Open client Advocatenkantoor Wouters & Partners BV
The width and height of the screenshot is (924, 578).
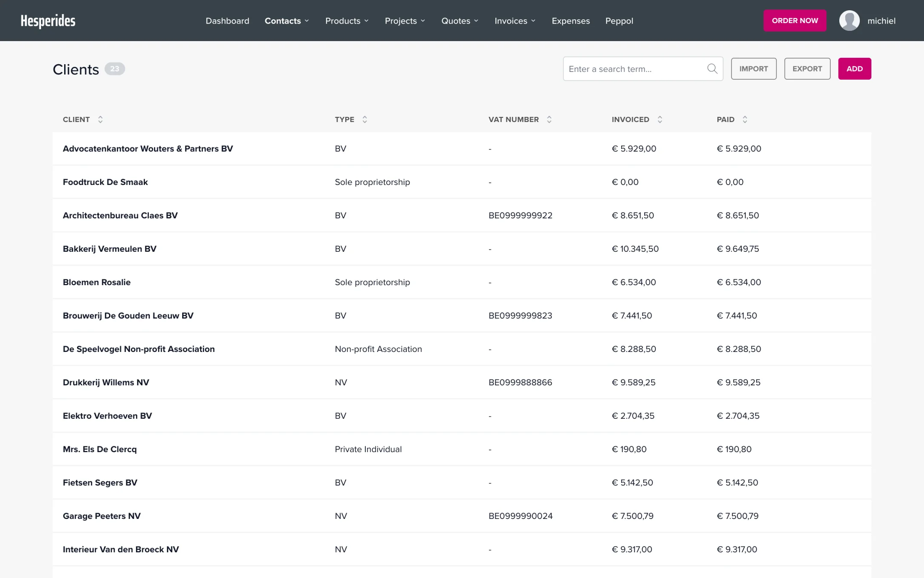(148, 149)
